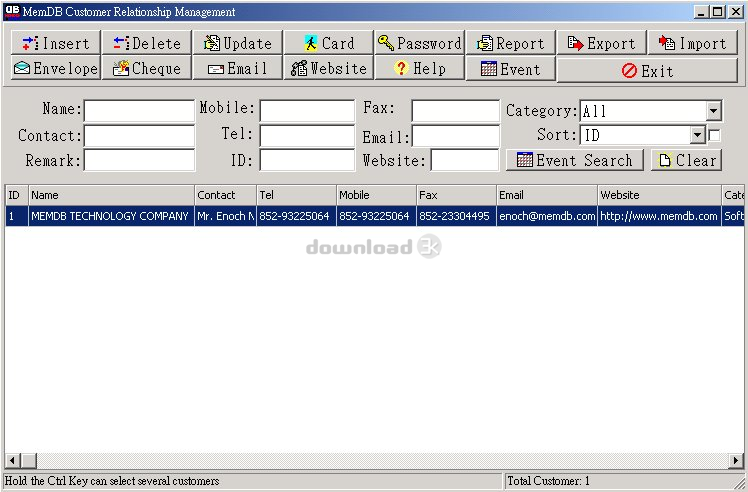Open the Cheque printing tool
Image resolution: width=748 pixels, height=492 pixels.
coord(147,68)
